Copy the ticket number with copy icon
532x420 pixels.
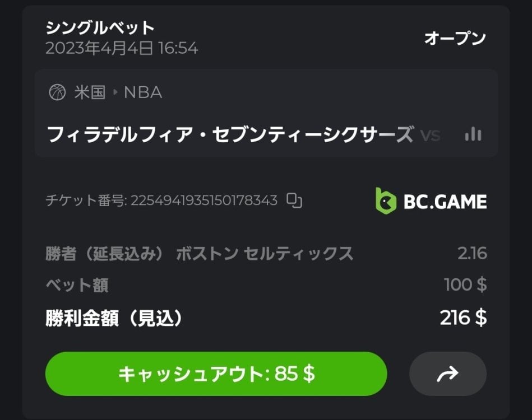294,200
